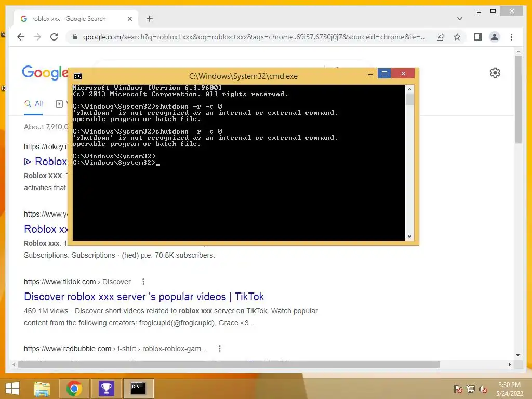This screenshot has height=399, width=532.
Task: Click '469.1M views' snippet text
Action: [46, 311]
